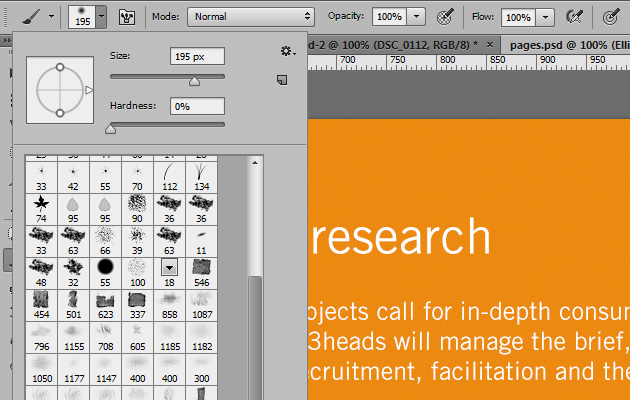The height and width of the screenshot is (400, 630).
Task: Click the Flow 100% value field
Action: (x=518, y=17)
